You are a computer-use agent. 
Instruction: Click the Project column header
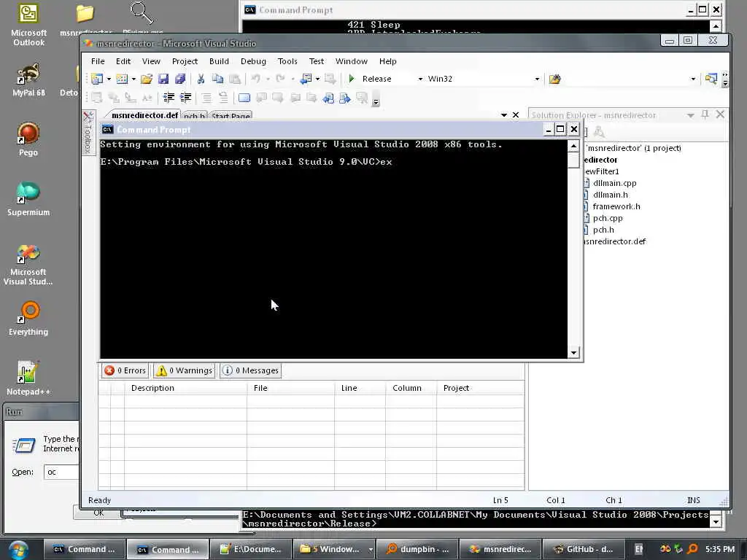click(480, 388)
